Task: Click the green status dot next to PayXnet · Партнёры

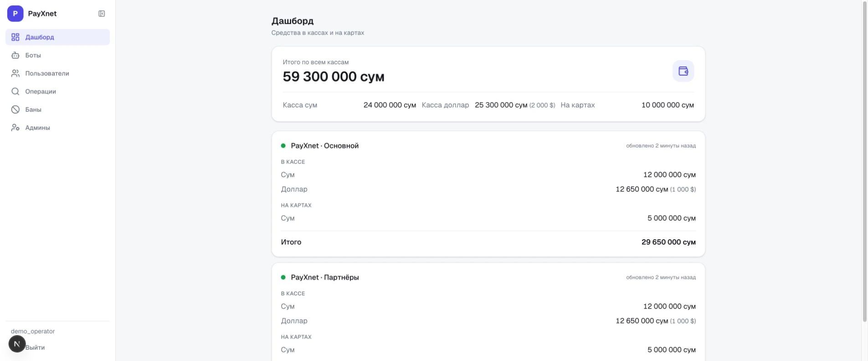Action: pos(283,277)
